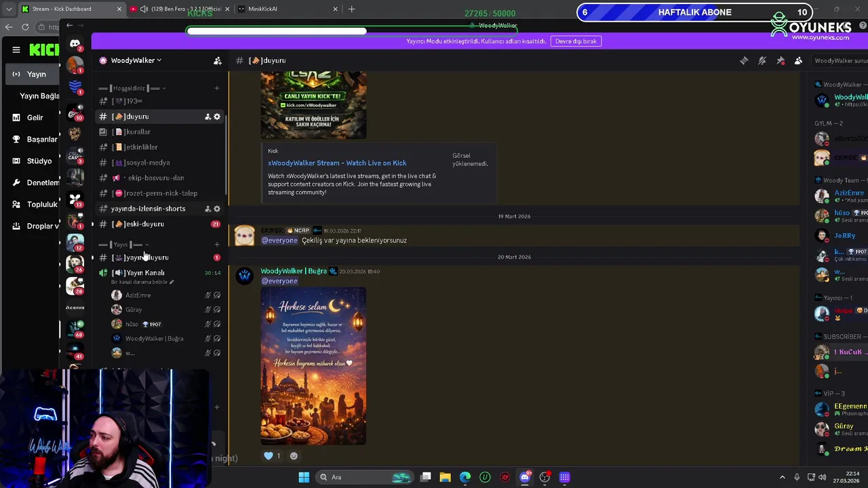The width and height of the screenshot is (868, 488).
Task: Create invite icon for duyuru channel
Action: [x=208, y=117]
